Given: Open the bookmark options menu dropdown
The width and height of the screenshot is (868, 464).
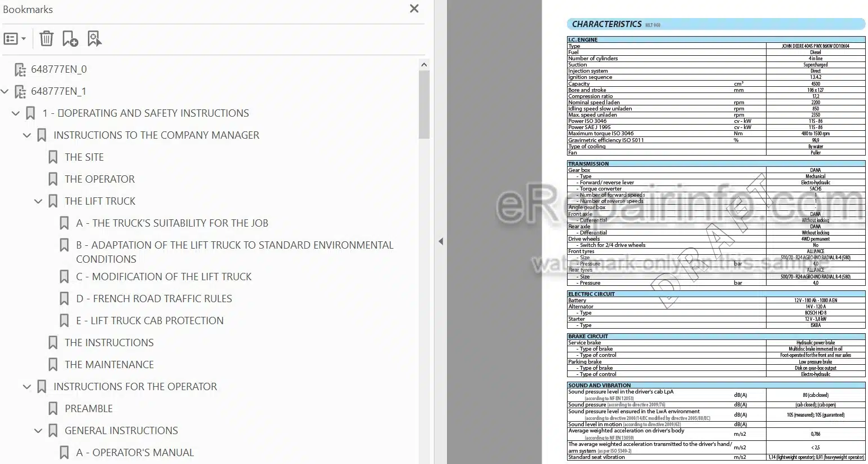Looking at the screenshot, I should pyautogui.click(x=15, y=39).
